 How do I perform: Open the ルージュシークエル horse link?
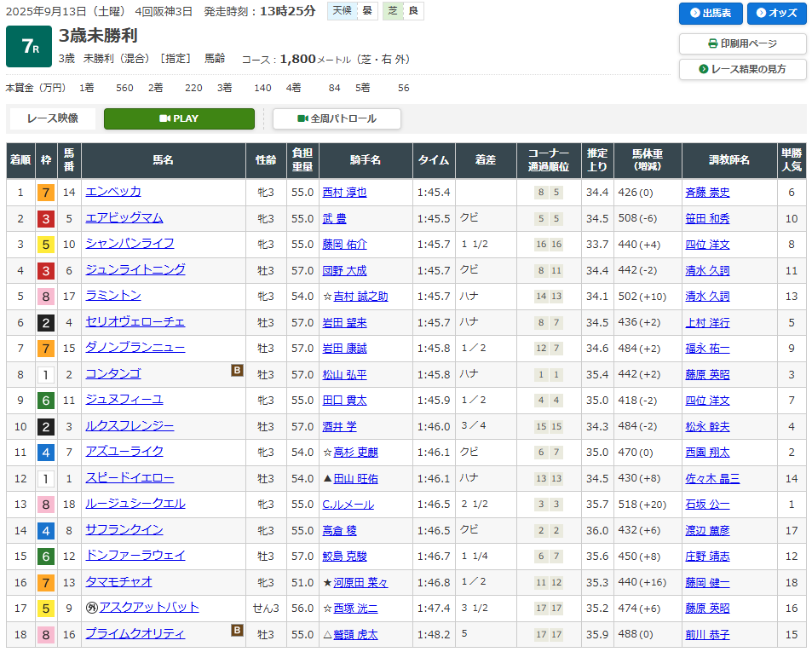click(x=135, y=504)
